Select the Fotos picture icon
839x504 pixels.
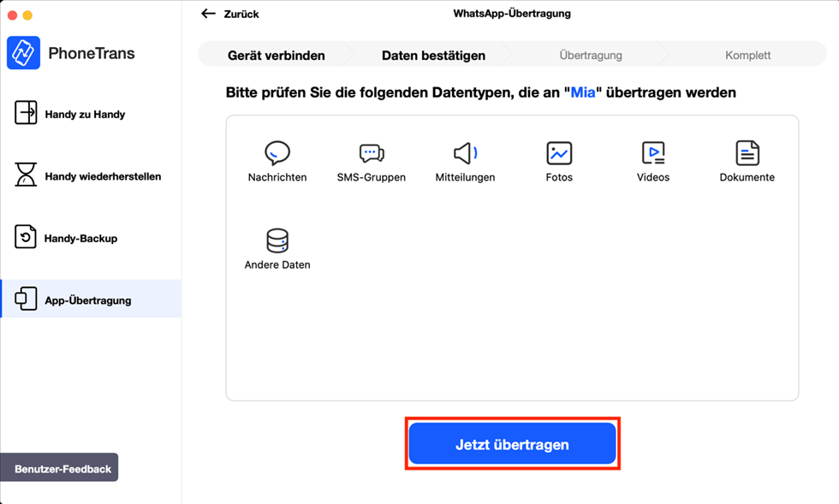559,153
